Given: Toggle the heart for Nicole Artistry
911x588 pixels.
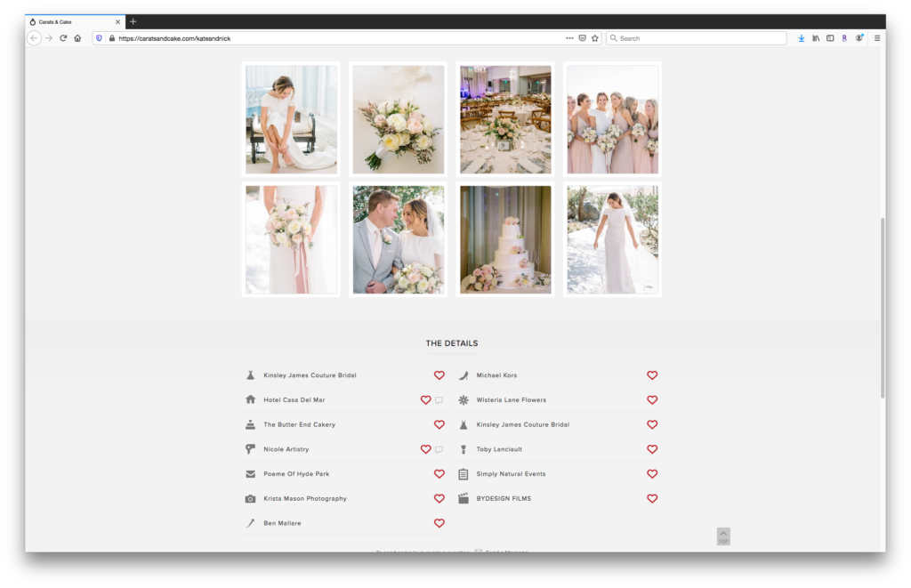Looking at the screenshot, I should (x=426, y=449).
